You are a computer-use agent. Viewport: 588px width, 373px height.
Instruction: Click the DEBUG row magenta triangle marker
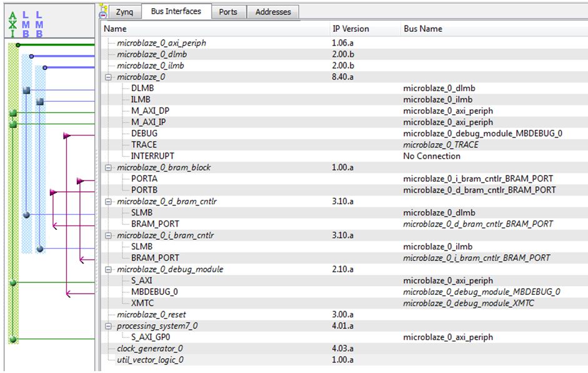[x=67, y=135]
